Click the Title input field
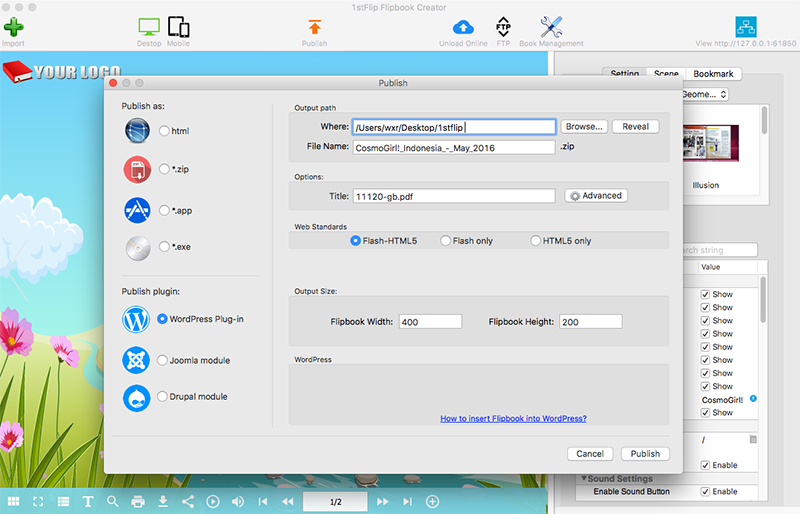Screen dimensions: 800x514 click(x=454, y=196)
